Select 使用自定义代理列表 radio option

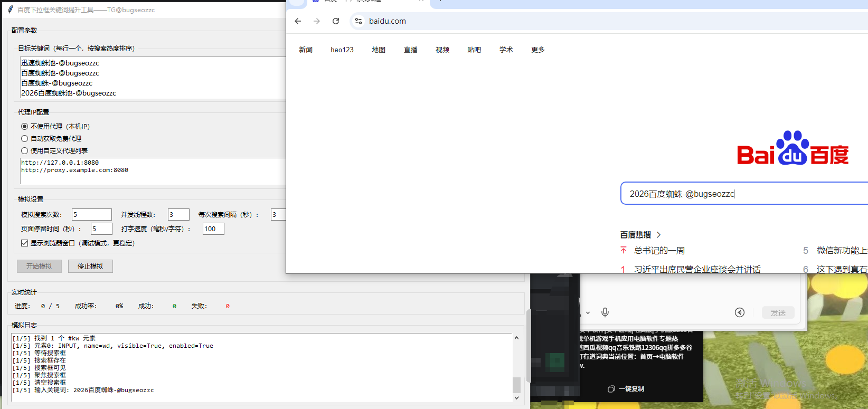pos(24,151)
